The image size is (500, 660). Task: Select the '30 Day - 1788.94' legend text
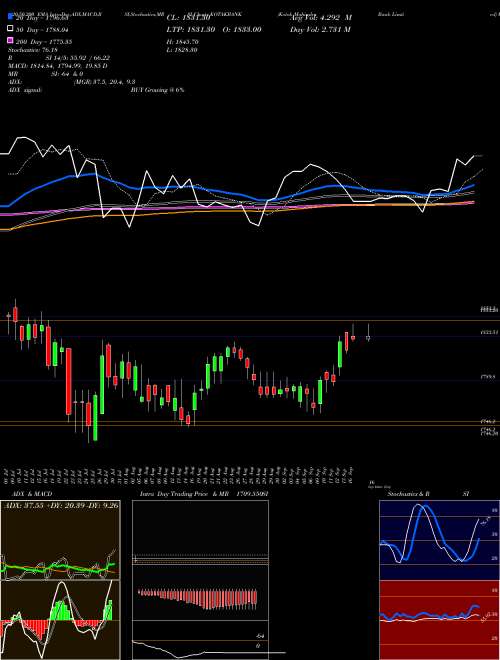point(42,29)
